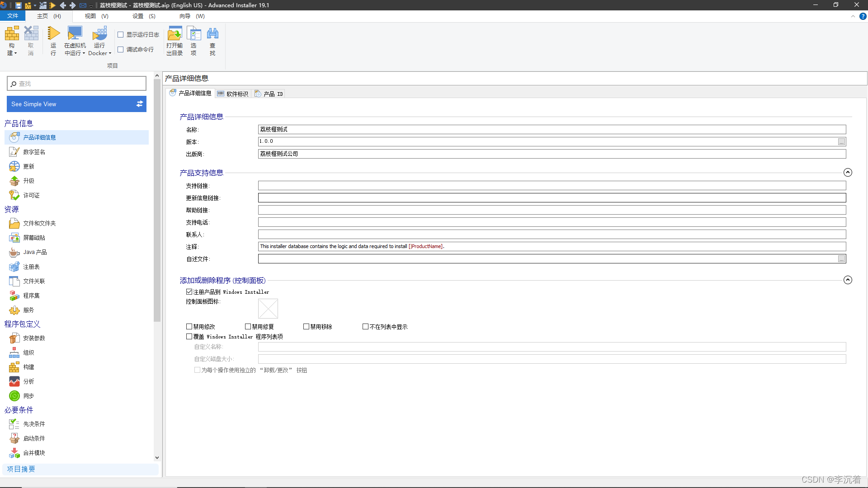The image size is (868, 488).
Task: Enable Show Run Log (显示运行日志) checkbox
Action: (121, 35)
